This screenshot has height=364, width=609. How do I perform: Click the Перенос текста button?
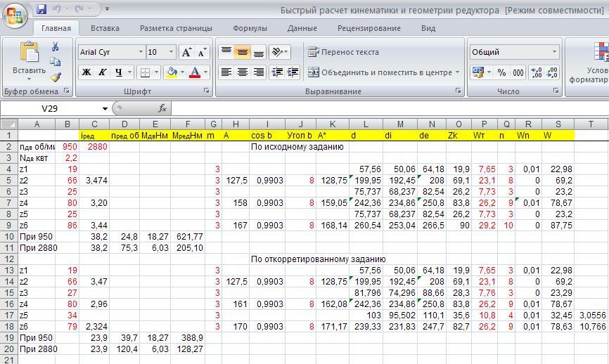343,52
